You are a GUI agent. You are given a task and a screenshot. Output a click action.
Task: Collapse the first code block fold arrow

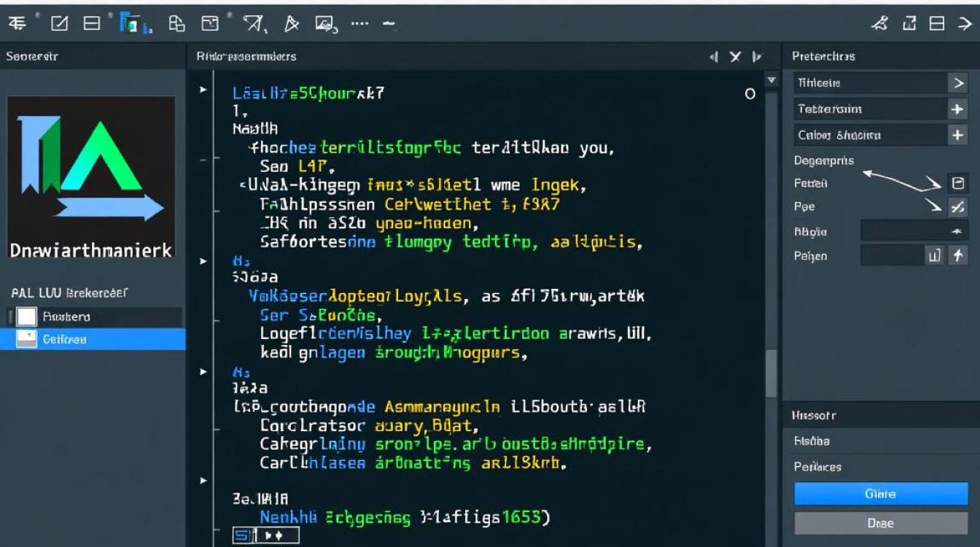coord(203,90)
